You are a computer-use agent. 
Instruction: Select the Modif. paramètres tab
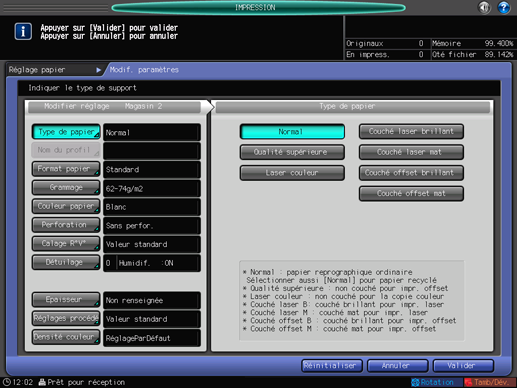[x=144, y=70]
